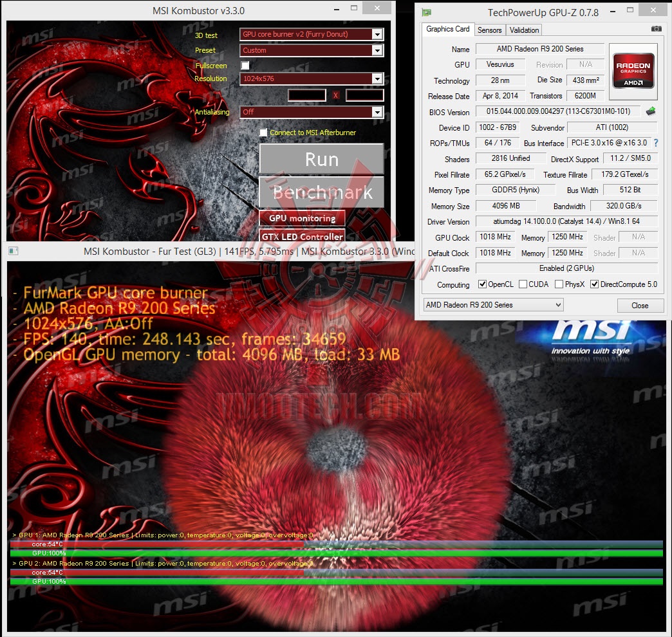Toggle the PhysX checkbox

tap(559, 284)
